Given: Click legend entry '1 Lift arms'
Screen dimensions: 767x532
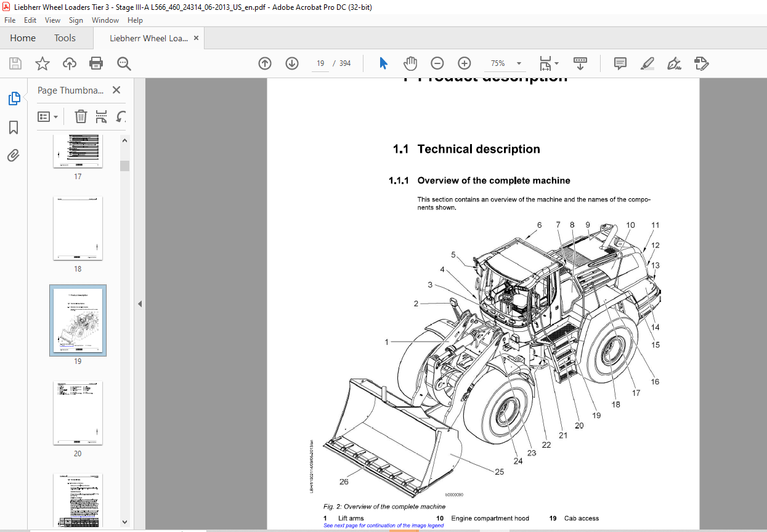Looking at the screenshot, I should (344, 518).
